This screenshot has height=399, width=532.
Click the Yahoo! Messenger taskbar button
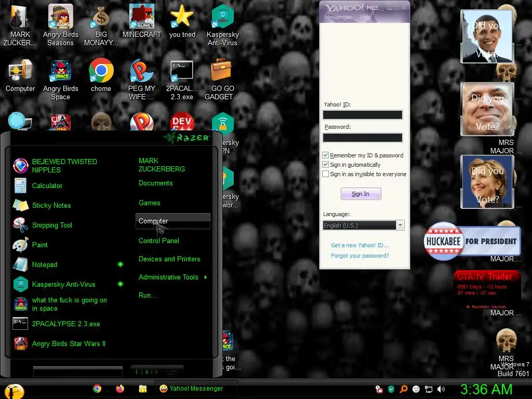tap(196, 389)
